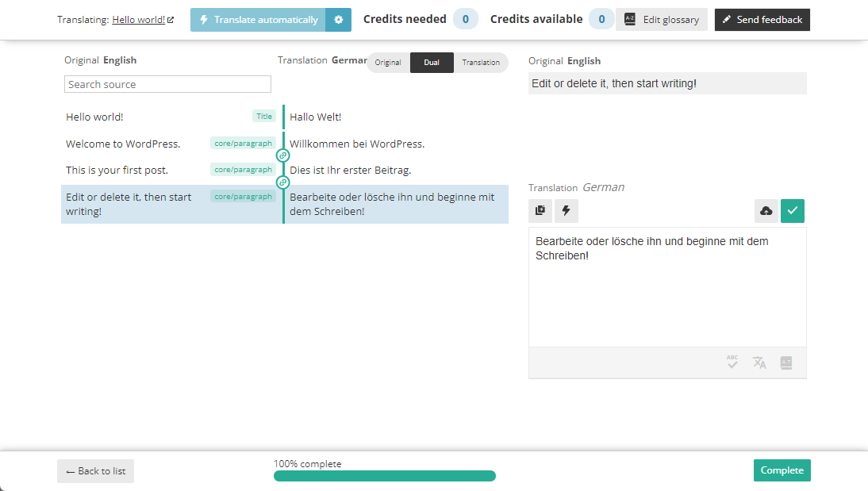
Task: Open the Hello world! post link
Action: [139, 20]
